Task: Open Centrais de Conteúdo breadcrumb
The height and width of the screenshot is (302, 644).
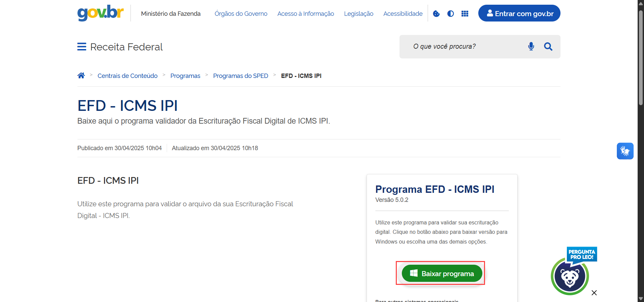Action: click(x=127, y=76)
